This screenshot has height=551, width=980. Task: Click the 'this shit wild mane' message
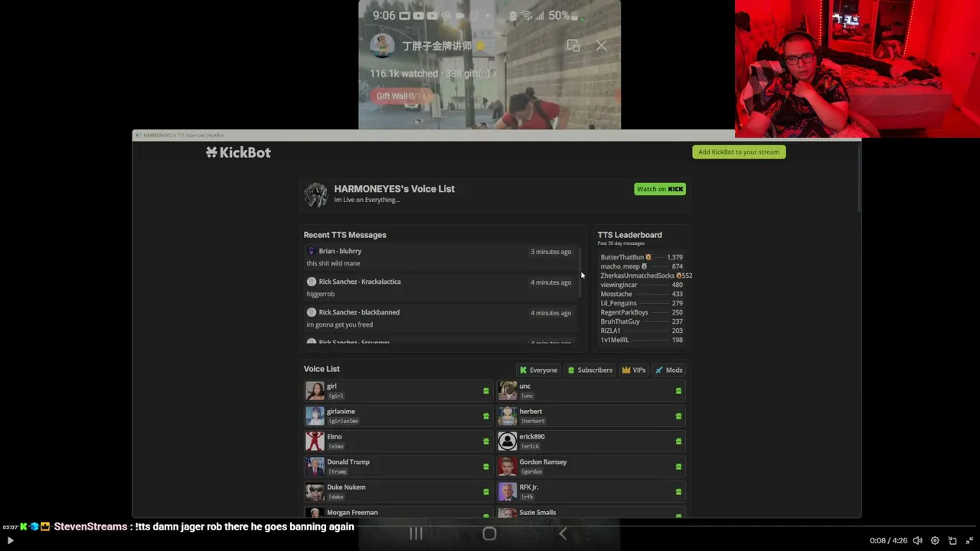click(333, 263)
